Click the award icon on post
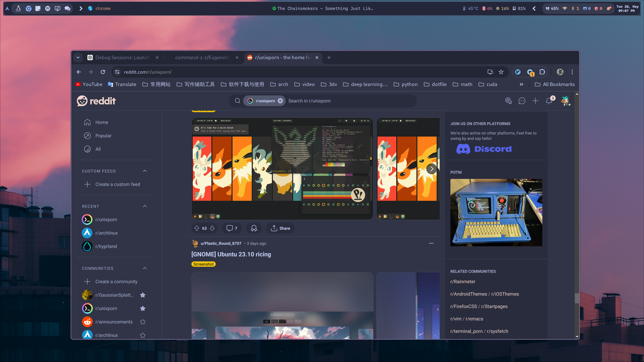Image resolution: width=644 pixels, height=362 pixels. (x=254, y=228)
